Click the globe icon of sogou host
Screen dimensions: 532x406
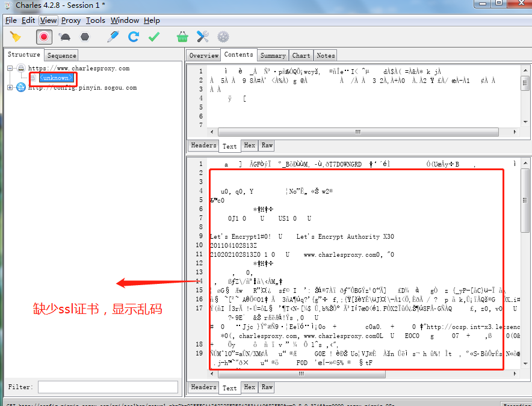21,87
